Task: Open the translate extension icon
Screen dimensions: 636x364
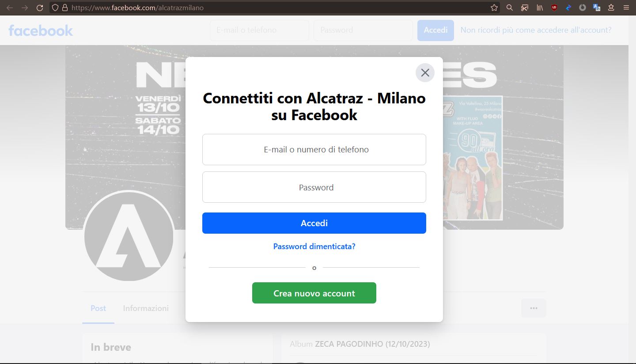Action: (x=597, y=8)
